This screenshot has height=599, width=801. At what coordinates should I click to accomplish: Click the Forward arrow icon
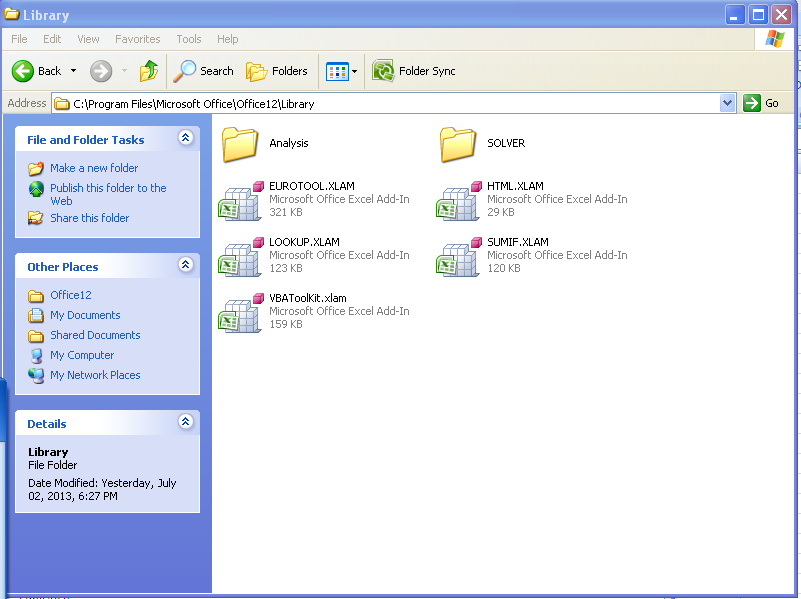pyautogui.click(x=101, y=71)
